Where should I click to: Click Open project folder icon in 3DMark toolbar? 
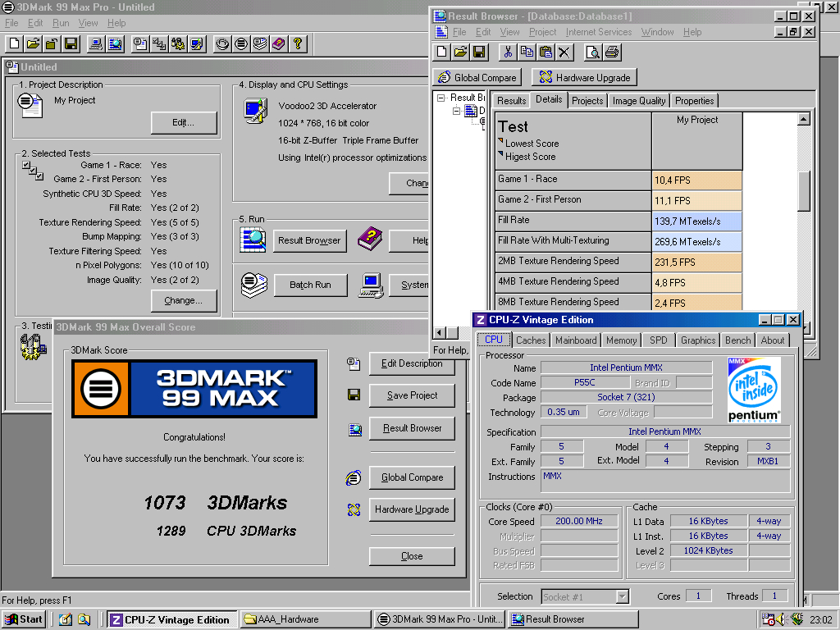pos(33,43)
